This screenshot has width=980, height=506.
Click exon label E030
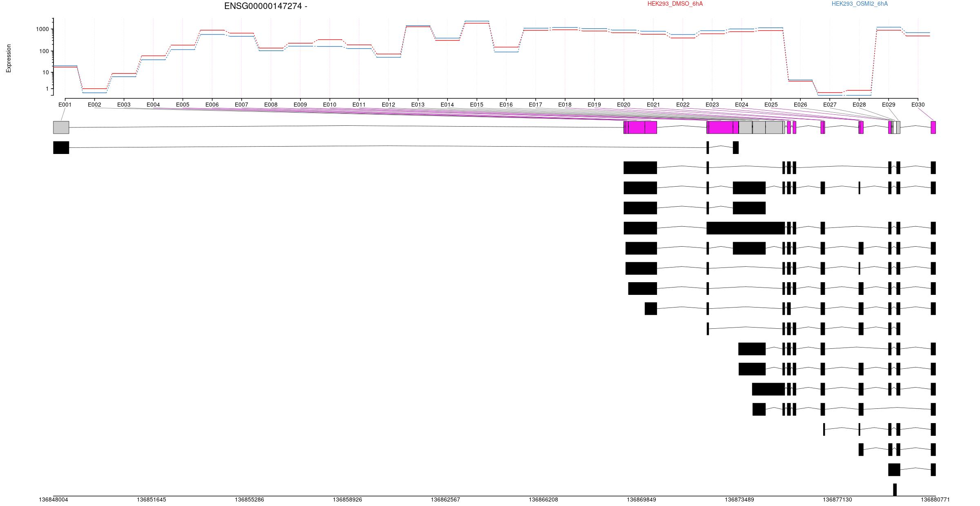pos(918,105)
